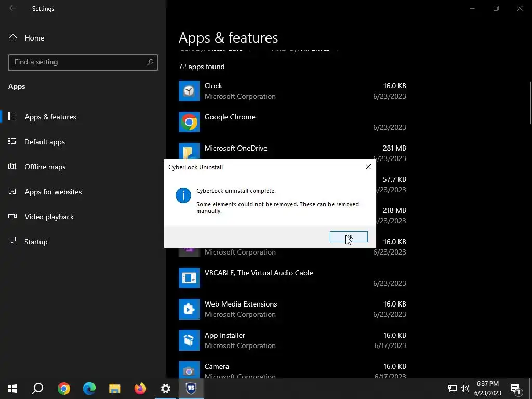
Task: Click the Camera app icon
Action: pyautogui.click(x=189, y=370)
